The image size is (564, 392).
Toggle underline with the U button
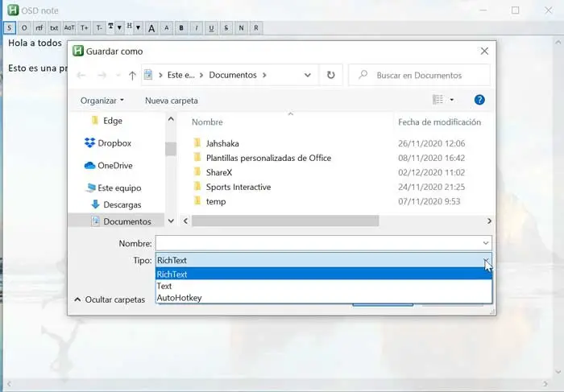pos(211,27)
